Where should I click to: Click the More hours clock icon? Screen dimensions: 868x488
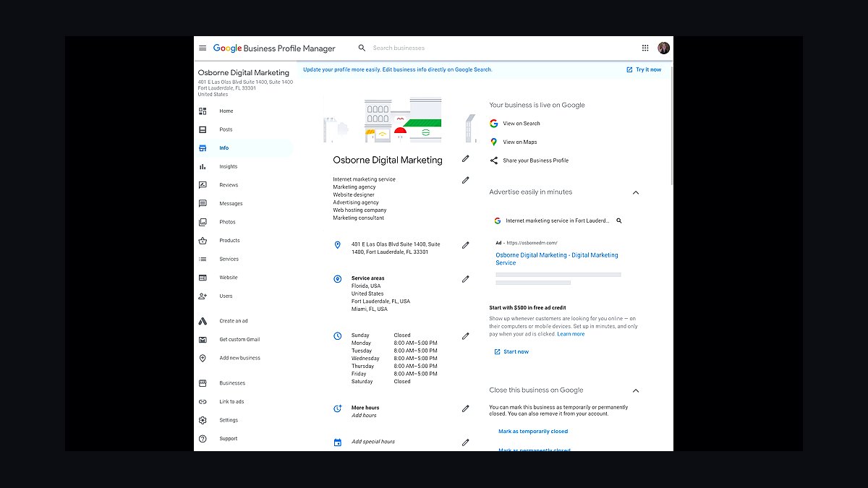tap(337, 408)
